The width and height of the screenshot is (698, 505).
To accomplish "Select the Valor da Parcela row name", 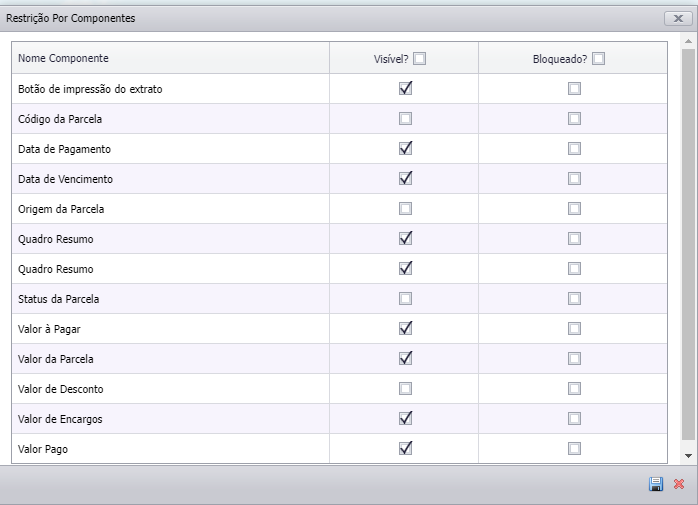I will pyautogui.click(x=56, y=359).
